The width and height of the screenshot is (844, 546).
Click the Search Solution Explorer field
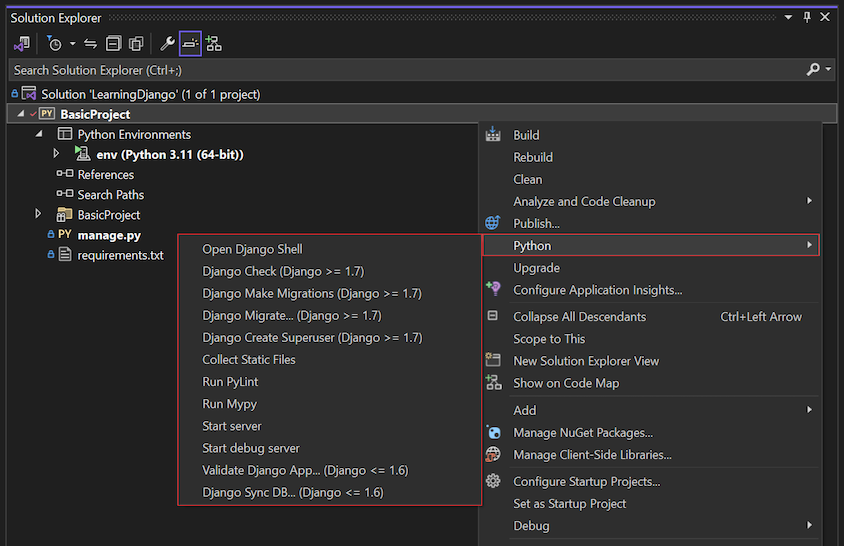pos(400,70)
